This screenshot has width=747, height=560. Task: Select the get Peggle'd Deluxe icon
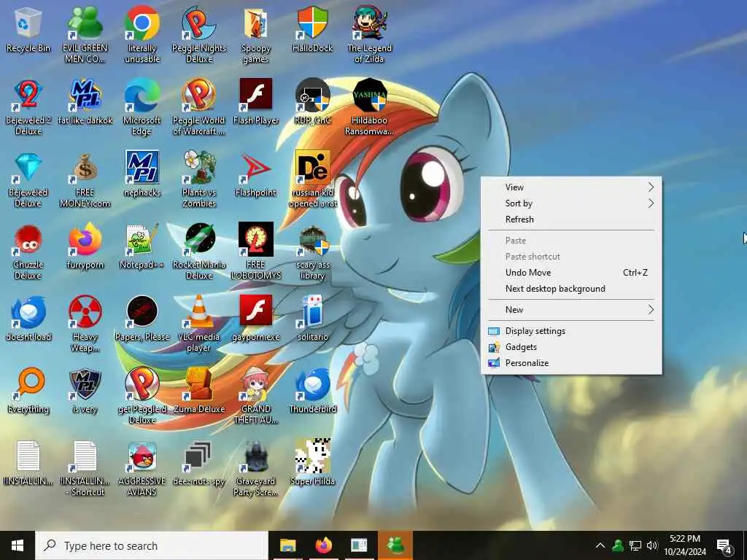tap(142, 396)
